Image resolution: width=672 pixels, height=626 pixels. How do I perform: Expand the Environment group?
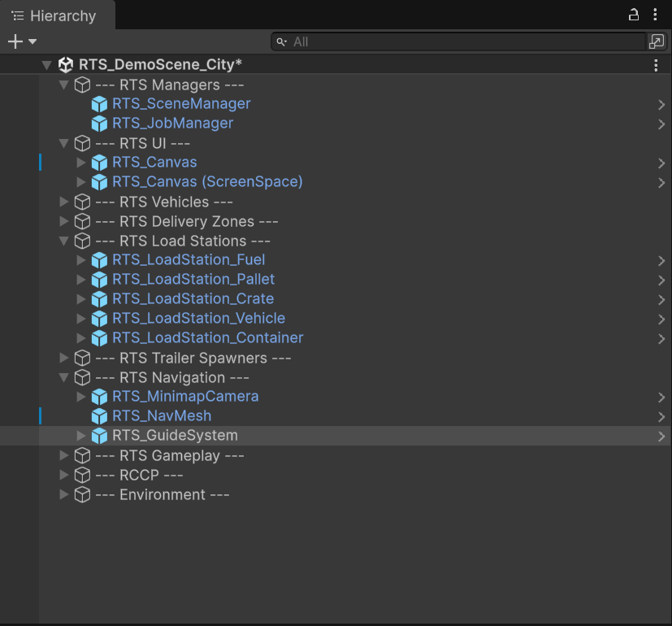[x=64, y=494]
